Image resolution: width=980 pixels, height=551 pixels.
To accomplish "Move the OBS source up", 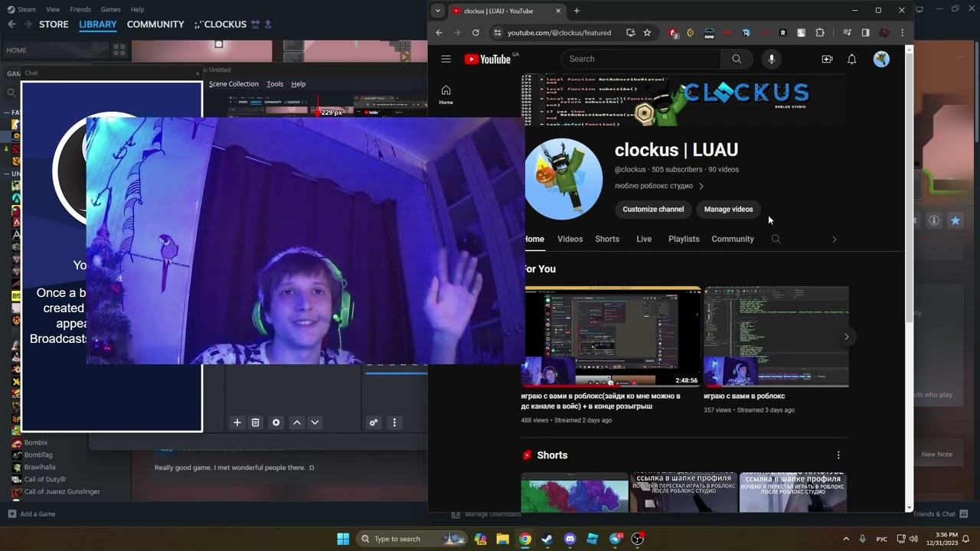I will click(297, 422).
